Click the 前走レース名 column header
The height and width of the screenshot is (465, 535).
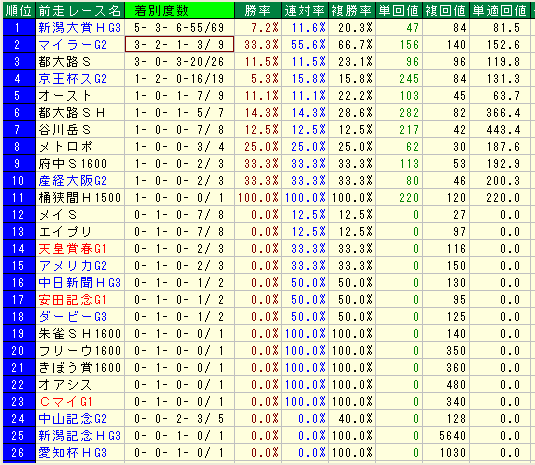(x=80, y=11)
